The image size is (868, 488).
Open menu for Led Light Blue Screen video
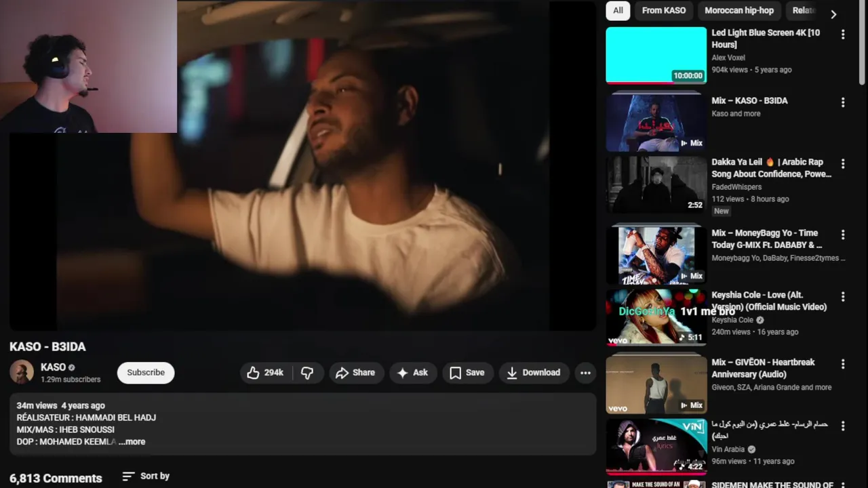pos(843,34)
